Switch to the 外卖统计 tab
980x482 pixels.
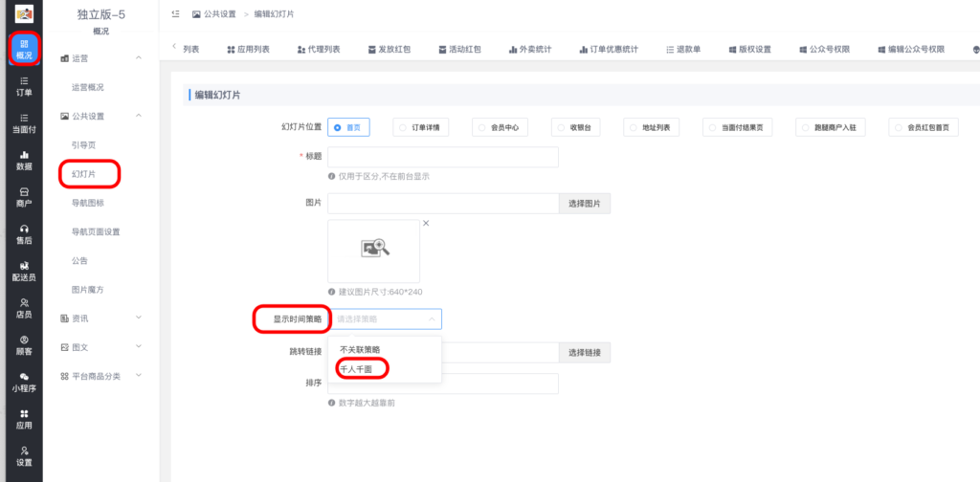(530, 50)
